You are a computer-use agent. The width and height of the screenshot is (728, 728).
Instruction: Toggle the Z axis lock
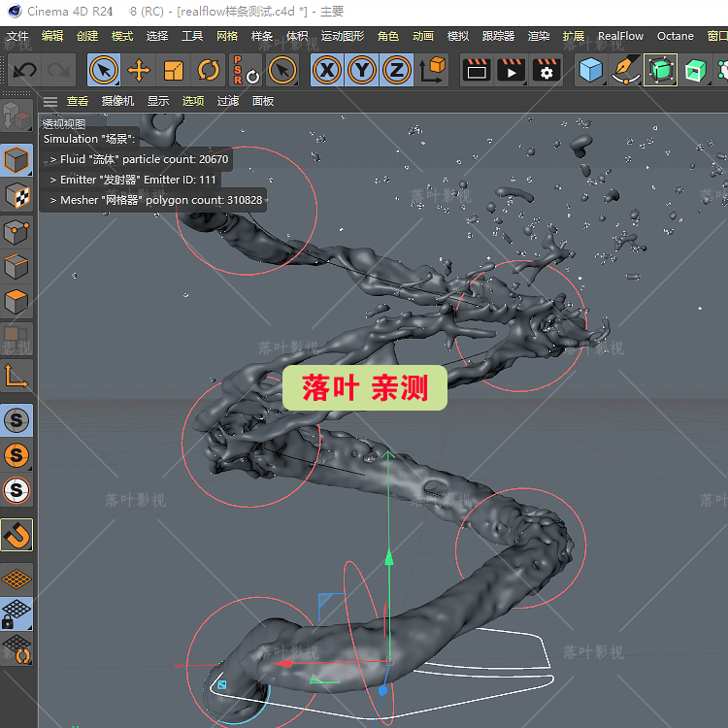click(x=396, y=70)
